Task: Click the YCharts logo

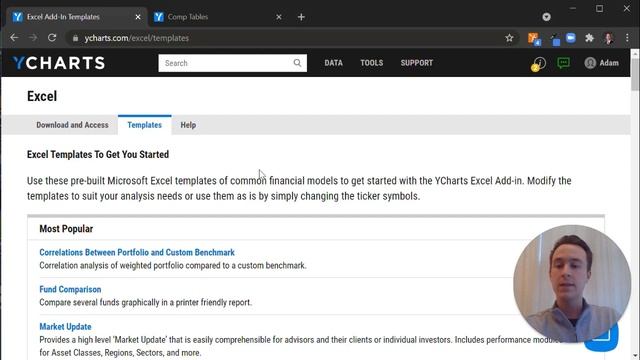Action: 58,63
